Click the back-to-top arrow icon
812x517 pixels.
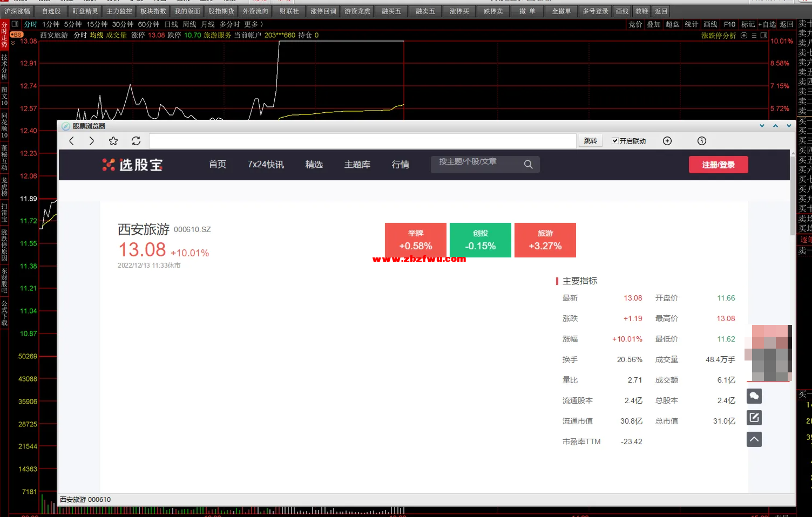click(x=754, y=439)
